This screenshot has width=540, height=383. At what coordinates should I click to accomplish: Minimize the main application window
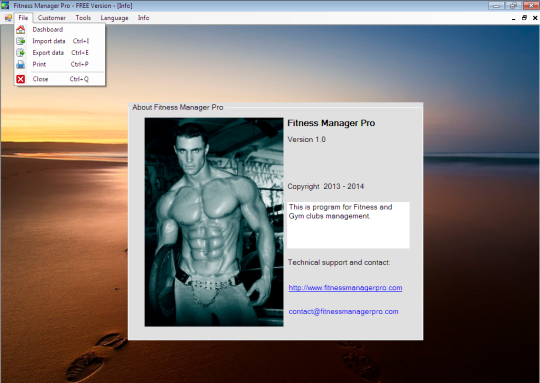click(496, 6)
